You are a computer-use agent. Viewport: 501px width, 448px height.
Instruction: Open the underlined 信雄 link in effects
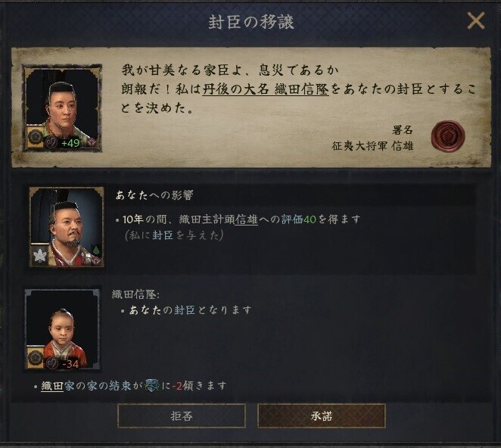[x=247, y=219]
